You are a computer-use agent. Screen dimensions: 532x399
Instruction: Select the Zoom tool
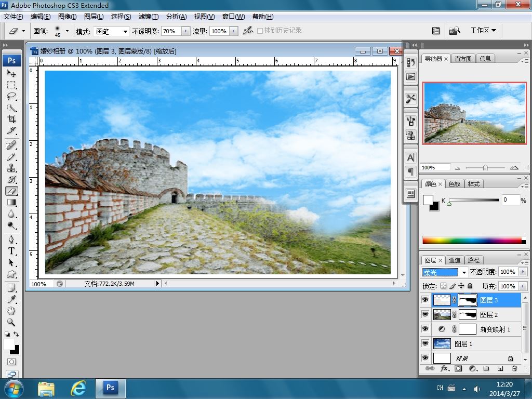click(x=11, y=322)
